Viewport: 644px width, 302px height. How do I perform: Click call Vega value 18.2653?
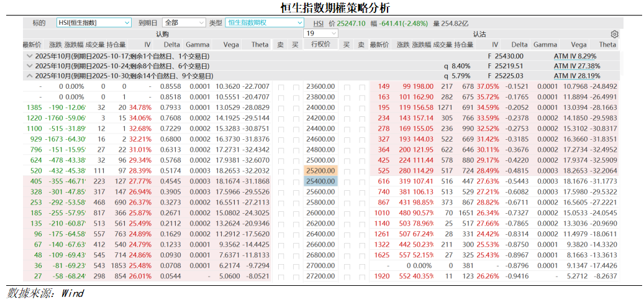click(x=227, y=171)
